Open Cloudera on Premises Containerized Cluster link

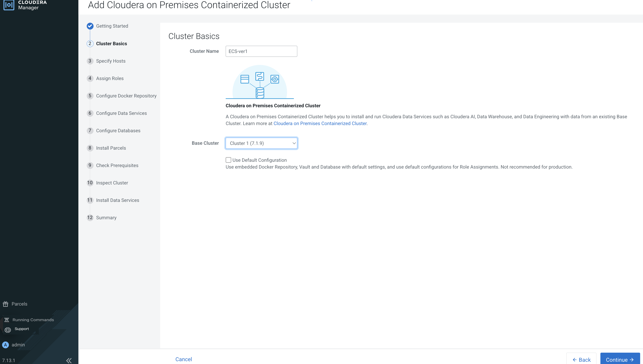coord(320,124)
